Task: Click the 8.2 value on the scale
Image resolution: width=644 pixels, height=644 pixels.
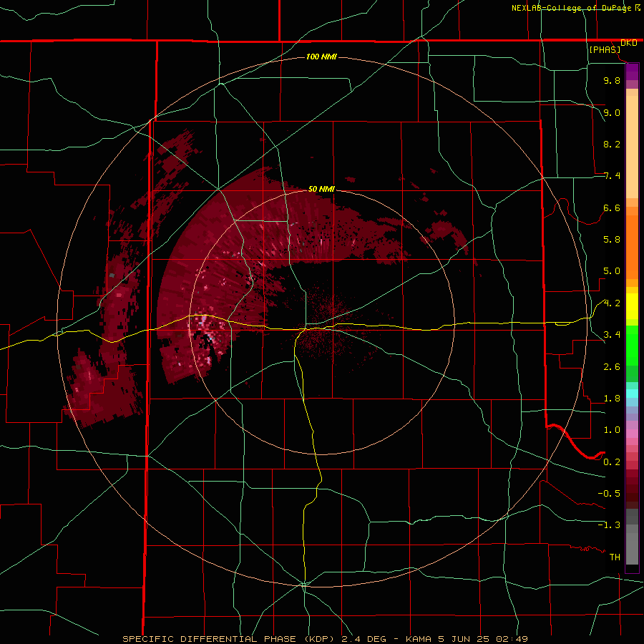Action: pyautogui.click(x=612, y=144)
